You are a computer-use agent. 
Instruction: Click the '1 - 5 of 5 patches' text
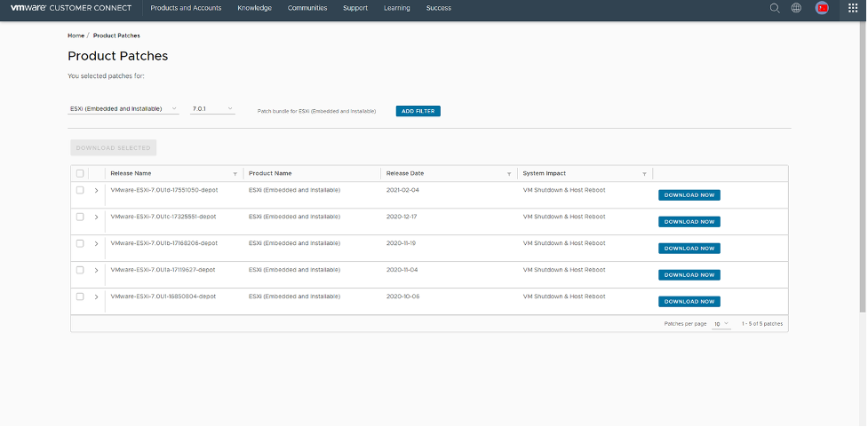(762, 324)
